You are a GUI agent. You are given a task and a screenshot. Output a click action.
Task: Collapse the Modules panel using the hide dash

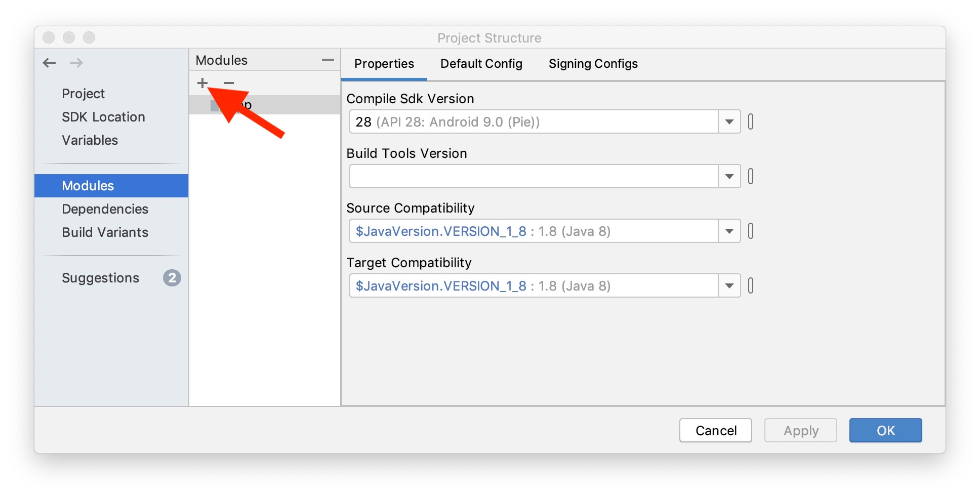(x=328, y=60)
